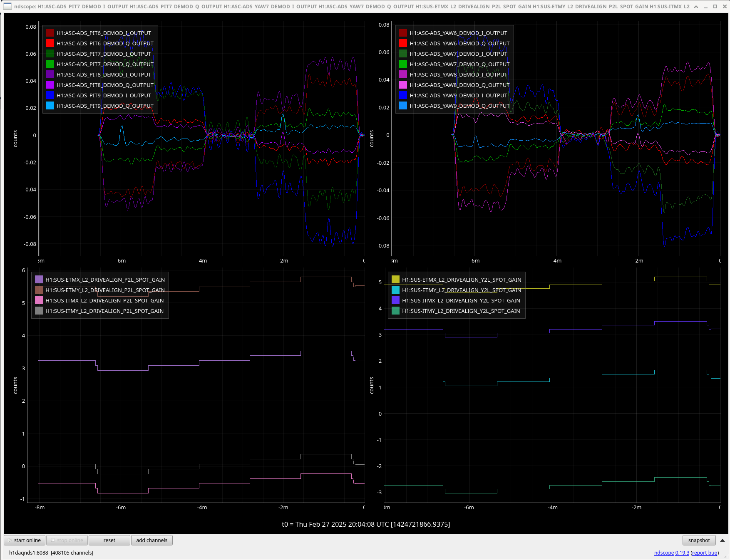Click the ndscope window icon in title bar
The height and width of the screenshot is (560, 730).
[7, 6]
